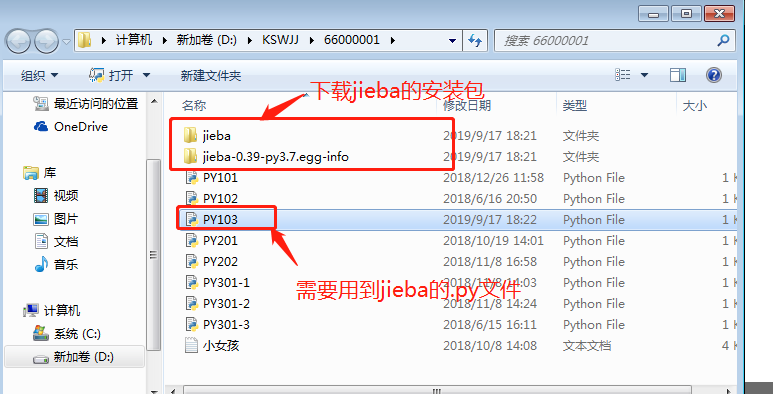Click the date 2018/11/8 16:58 of PY202
Image resolution: width=773 pixels, height=394 pixels.
coord(490,261)
